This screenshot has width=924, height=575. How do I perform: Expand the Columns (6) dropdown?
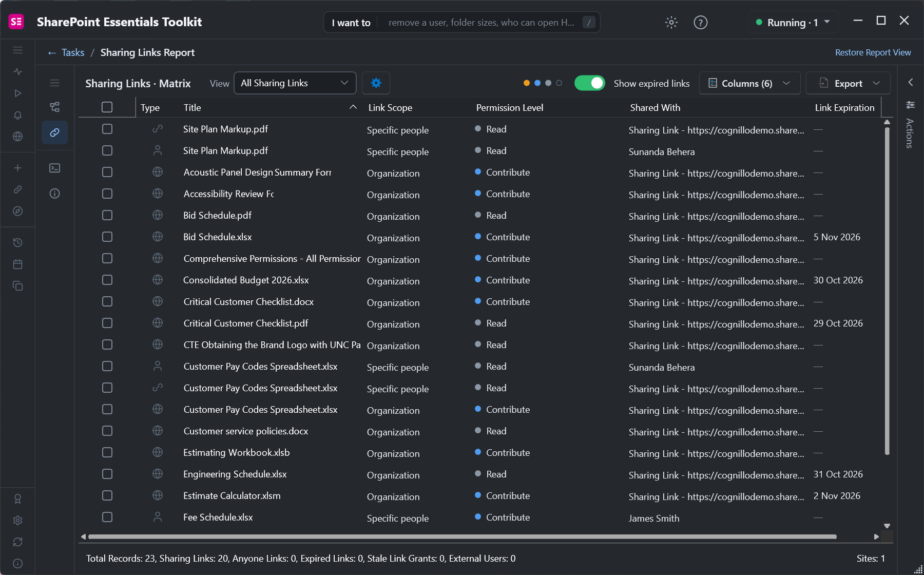pyautogui.click(x=749, y=83)
